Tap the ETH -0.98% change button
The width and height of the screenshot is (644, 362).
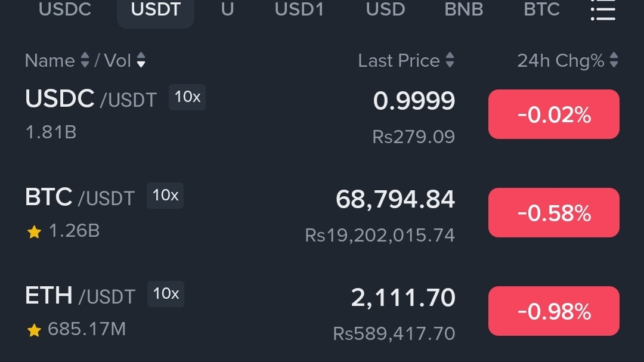pyautogui.click(x=553, y=311)
